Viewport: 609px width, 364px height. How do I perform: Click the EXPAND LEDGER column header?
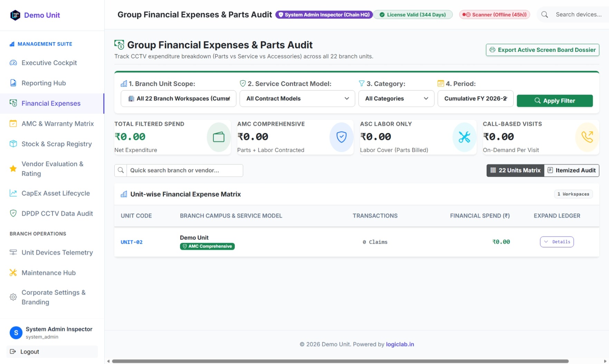[557, 216]
